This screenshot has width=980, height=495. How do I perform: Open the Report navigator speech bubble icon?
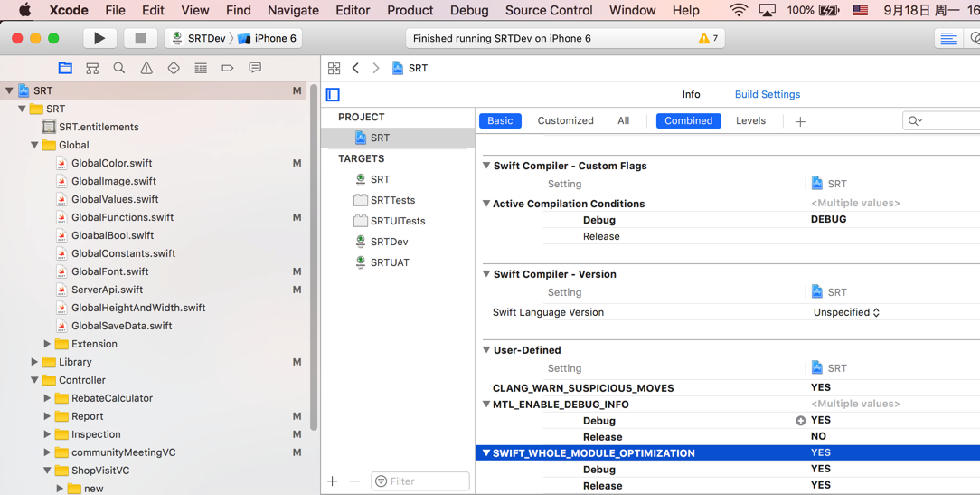tap(255, 68)
